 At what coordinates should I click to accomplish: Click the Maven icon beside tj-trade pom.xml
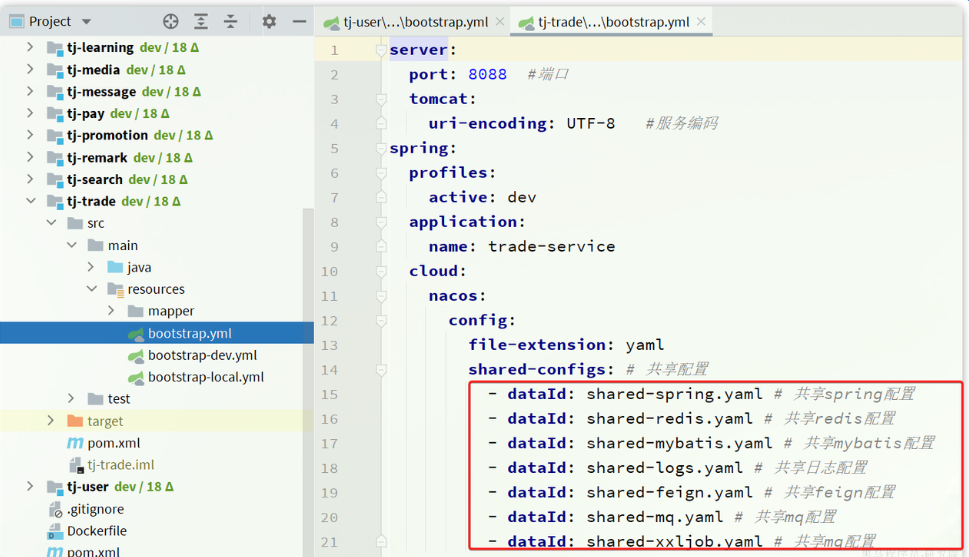[x=75, y=443]
